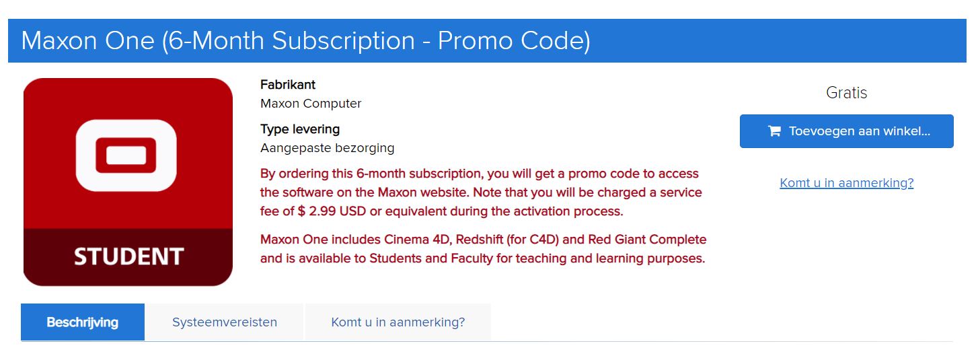Viewport: 980px width, 356px height.
Task: Open the Systeemvereisten tab
Action: 225,322
